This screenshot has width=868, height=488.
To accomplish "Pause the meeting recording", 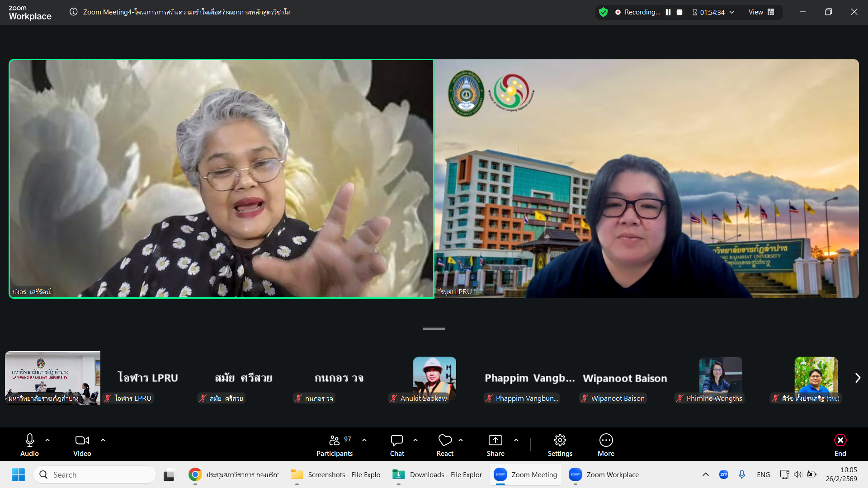I will point(668,12).
